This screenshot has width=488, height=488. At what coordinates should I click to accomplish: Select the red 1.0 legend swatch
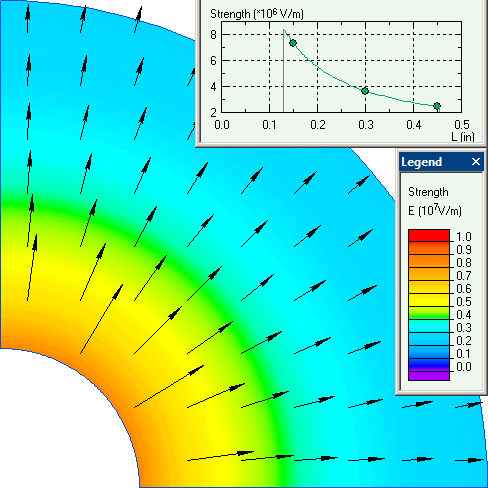pos(429,235)
